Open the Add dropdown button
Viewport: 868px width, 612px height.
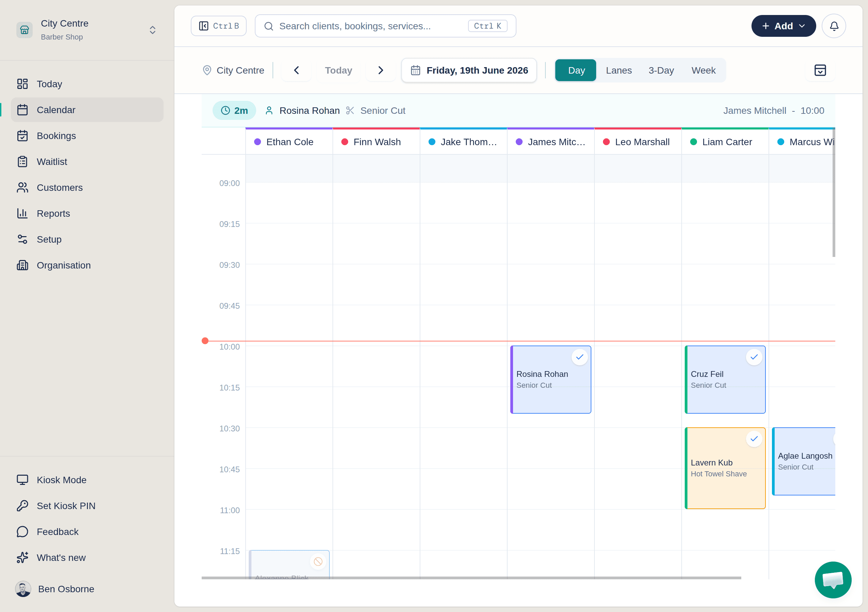tap(783, 26)
